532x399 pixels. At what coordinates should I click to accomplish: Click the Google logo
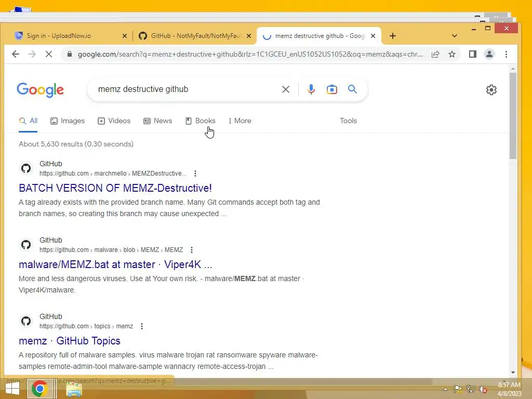coord(41,90)
